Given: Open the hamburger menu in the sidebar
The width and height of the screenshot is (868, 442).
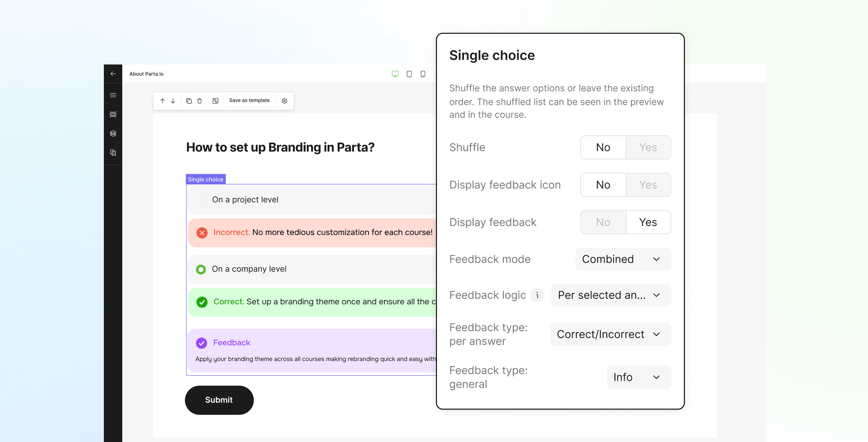Looking at the screenshot, I should [113, 95].
